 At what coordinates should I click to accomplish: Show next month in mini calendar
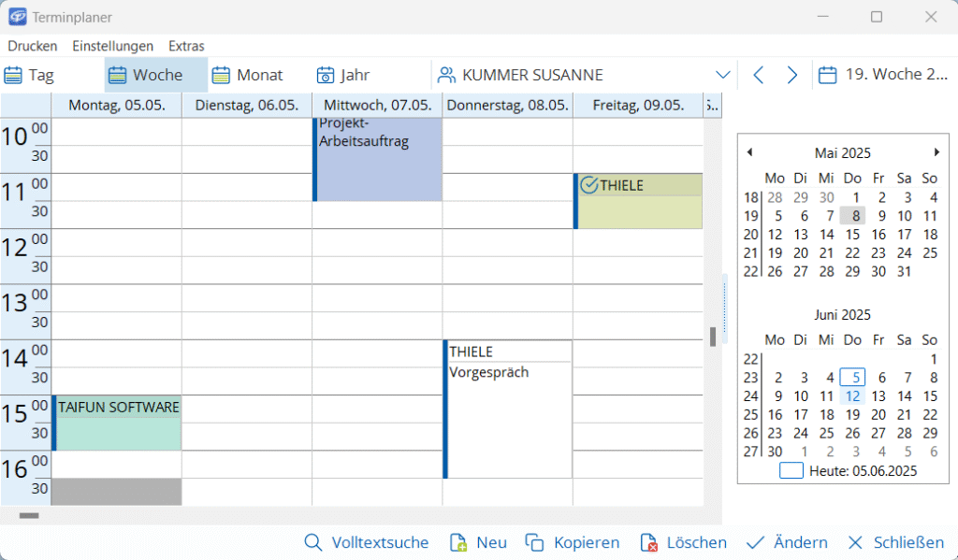pyautogui.click(x=936, y=152)
